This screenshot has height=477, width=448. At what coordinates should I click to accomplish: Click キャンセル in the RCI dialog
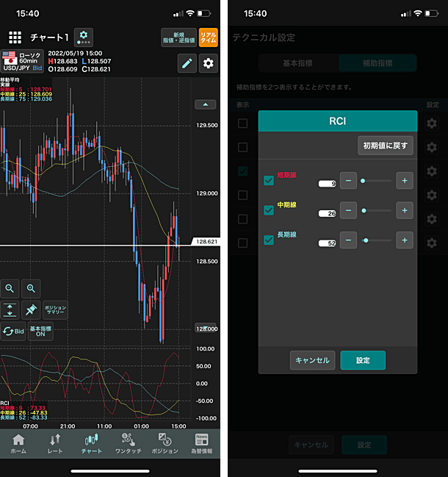(312, 360)
